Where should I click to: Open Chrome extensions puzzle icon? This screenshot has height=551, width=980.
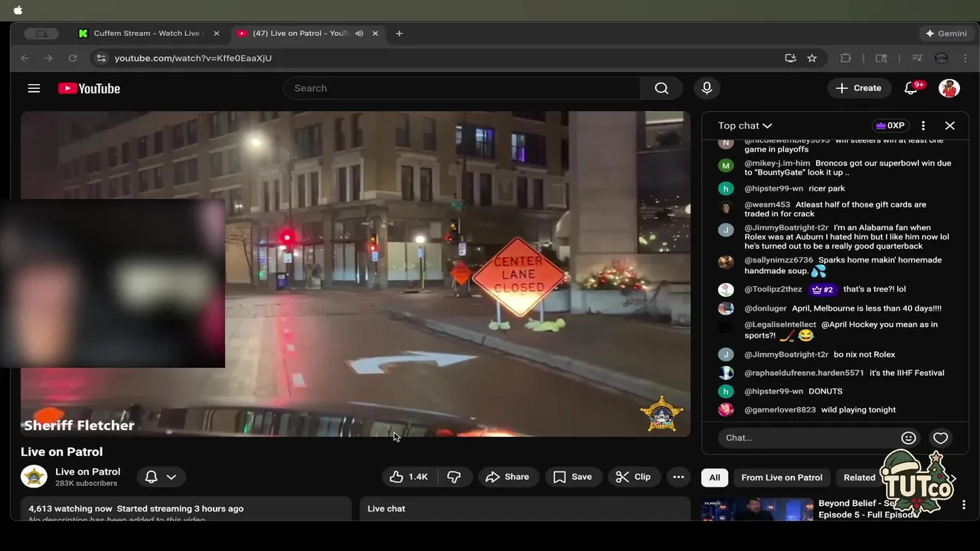(846, 58)
